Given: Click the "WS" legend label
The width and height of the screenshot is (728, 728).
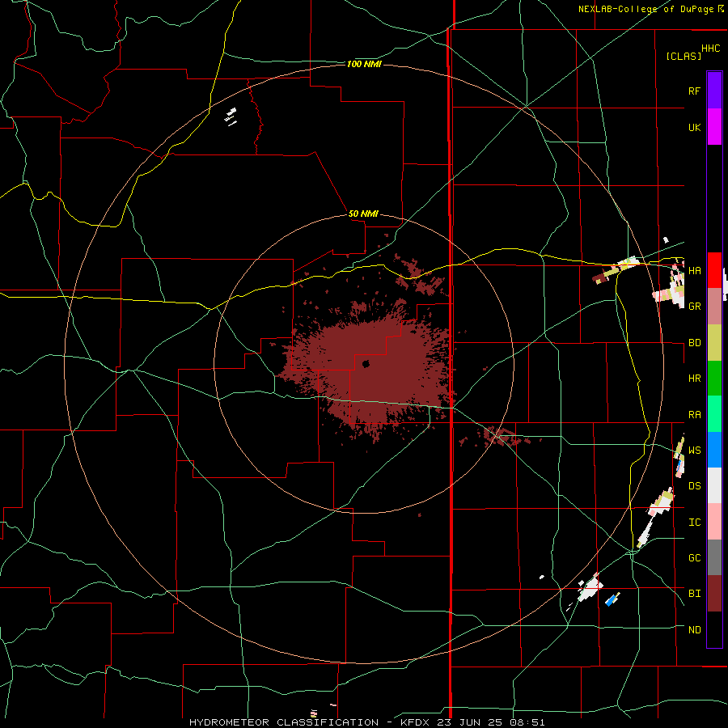Looking at the screenshot, I should click(694, 450).
